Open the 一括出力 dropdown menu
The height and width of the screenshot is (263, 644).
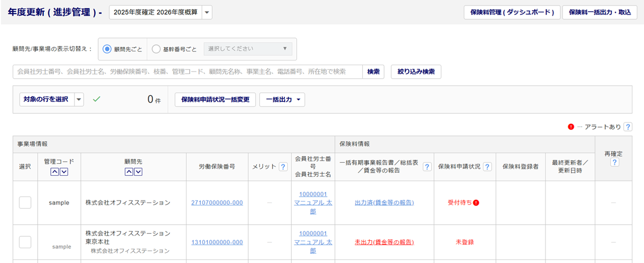coord(282,100)
